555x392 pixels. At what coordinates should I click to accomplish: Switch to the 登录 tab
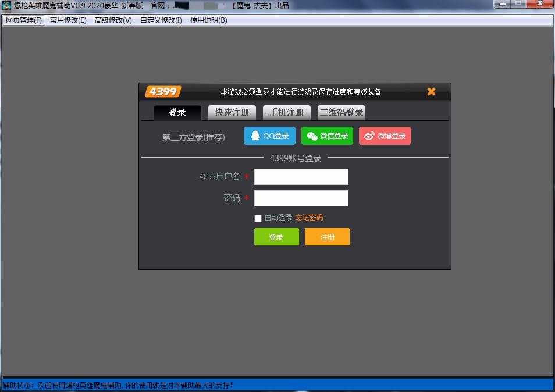pos(177,112)
